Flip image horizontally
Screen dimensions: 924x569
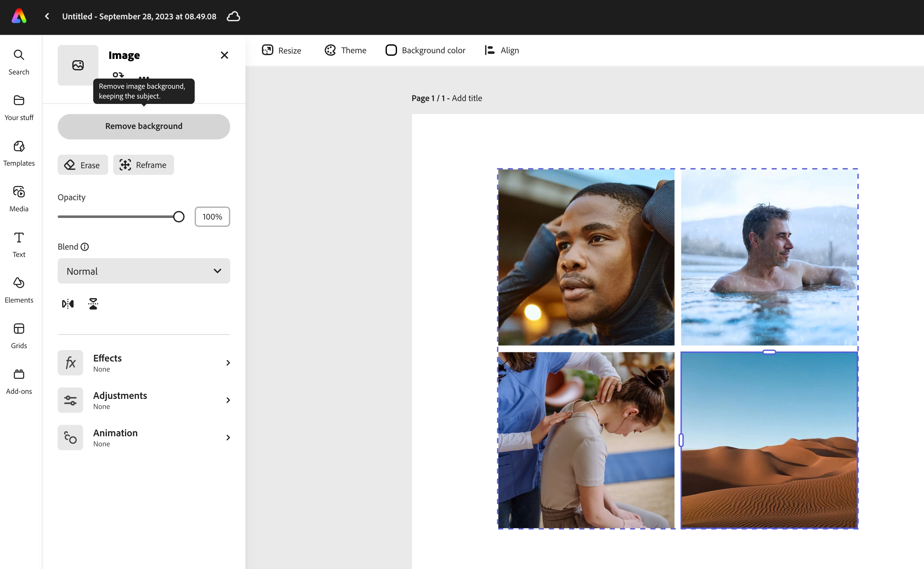tap(68, 304)
